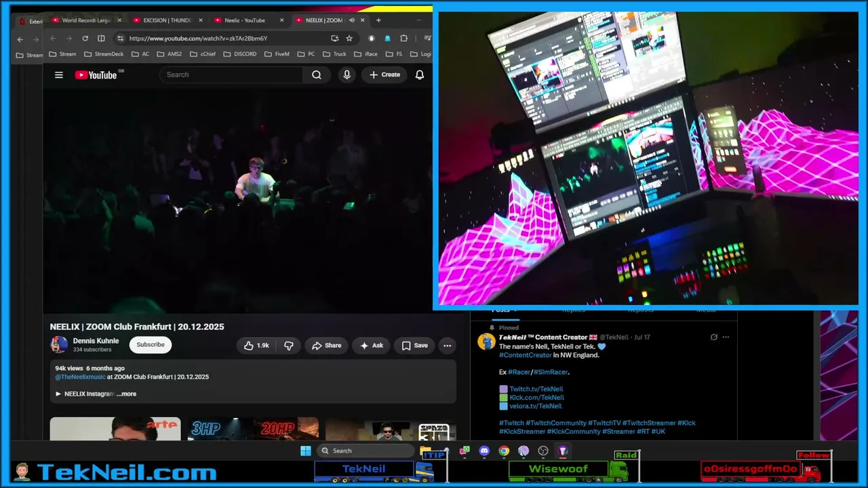
Task: Reload the page in the browser toolbar
Action: click(85, 39)
